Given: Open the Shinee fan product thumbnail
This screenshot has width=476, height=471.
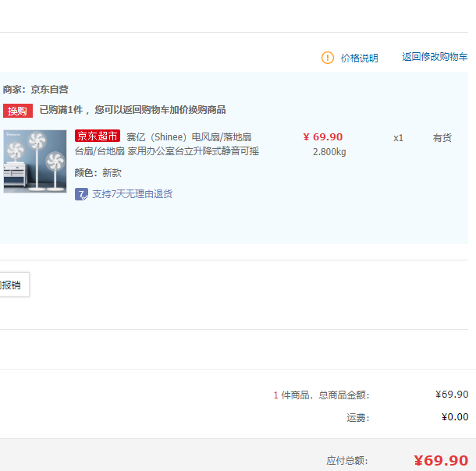Looking at the screenshot, I should click(35, 161).
